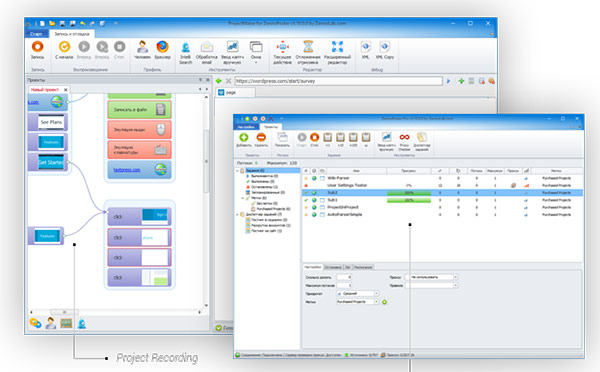Select the Wiki Parser project row
600x372 pixels.
443,178
